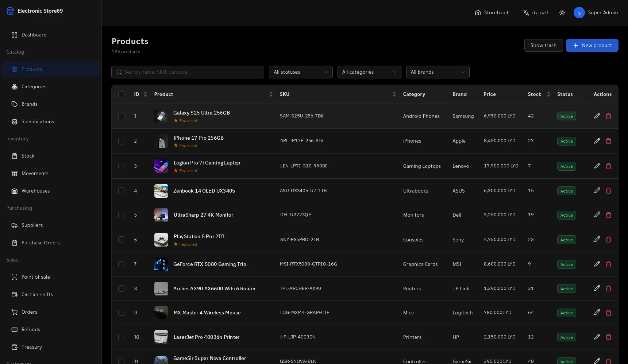Select UltraSharp 27 4K Monitor checkbox
Image resolution: width=628 pixels, height=364 pixels.
121,215
